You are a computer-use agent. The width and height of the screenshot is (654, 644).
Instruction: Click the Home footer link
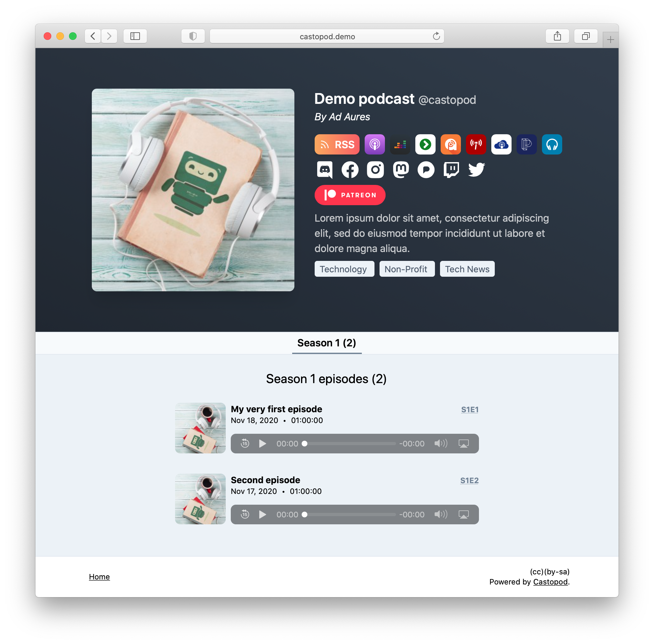coord(99,577)
